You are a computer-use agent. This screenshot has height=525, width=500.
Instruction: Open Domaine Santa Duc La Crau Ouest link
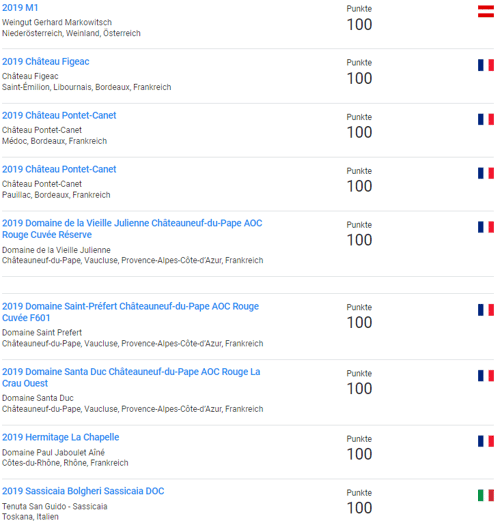click(x=131, y=377)
